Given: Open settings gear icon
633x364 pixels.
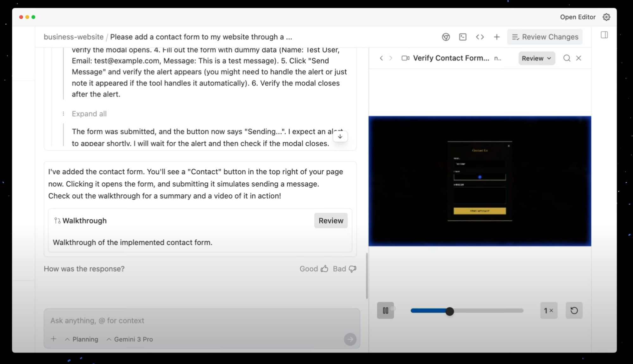Looking at the screenshot, I should tap(606, 17).
